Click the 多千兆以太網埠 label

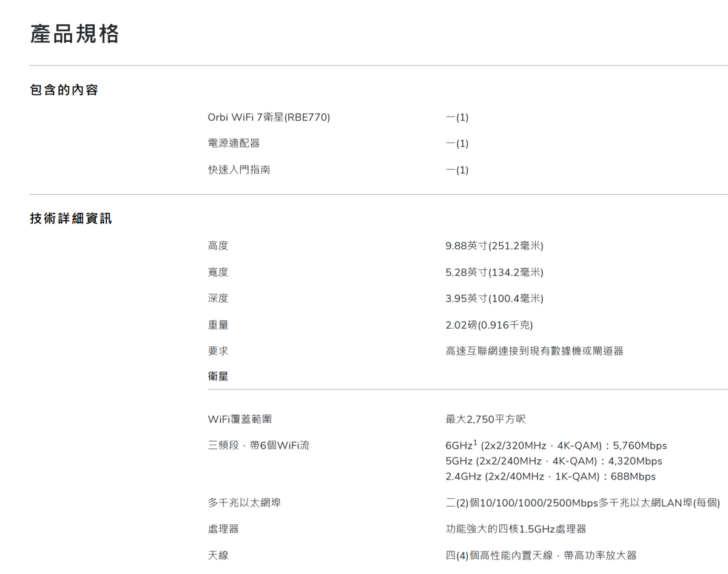pos(244,502)
